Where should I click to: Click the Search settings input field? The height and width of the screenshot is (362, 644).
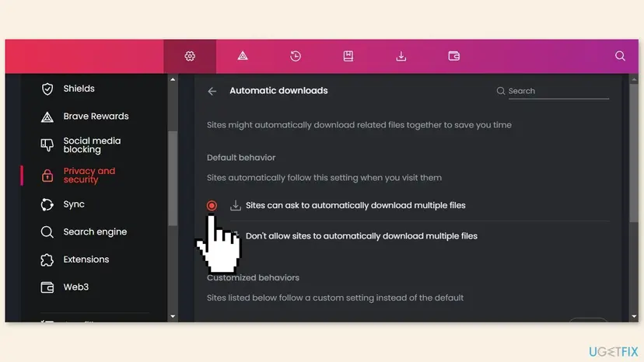[x=558, y=91]
